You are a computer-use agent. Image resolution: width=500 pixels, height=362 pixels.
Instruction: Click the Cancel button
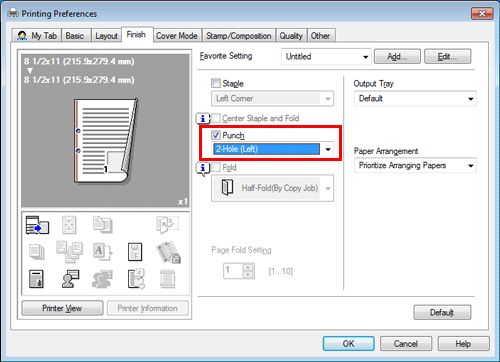(x=406, y=344)
